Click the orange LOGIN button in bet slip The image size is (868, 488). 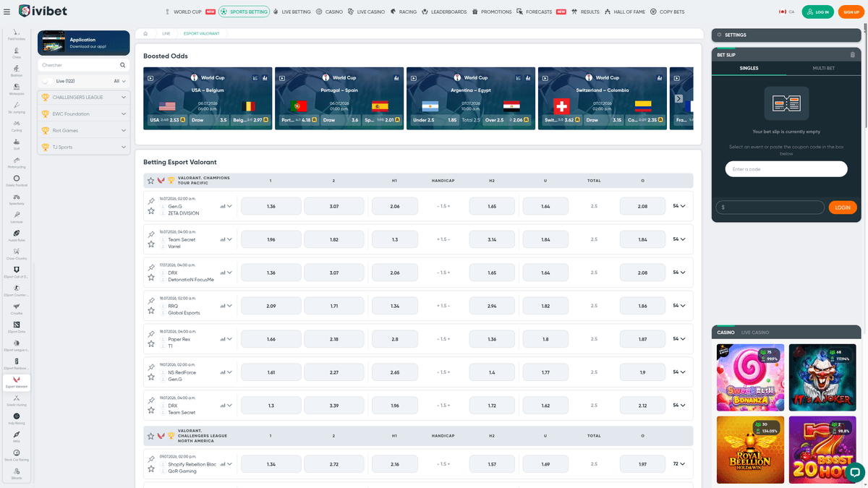click(843, 207)
